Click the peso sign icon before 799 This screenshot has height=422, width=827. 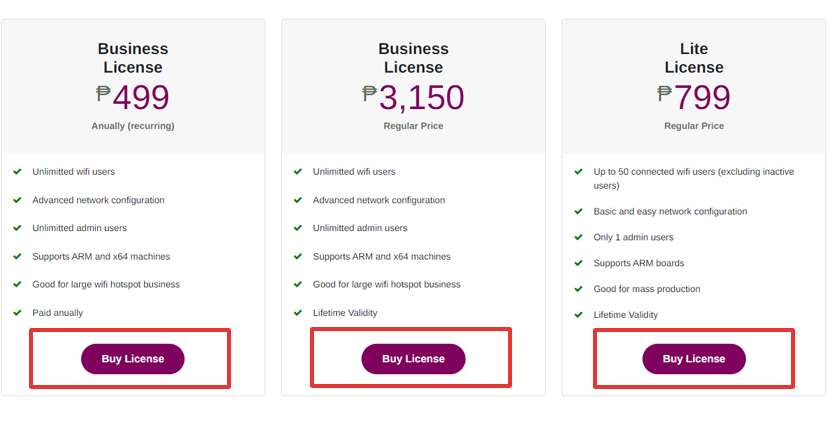665,93
